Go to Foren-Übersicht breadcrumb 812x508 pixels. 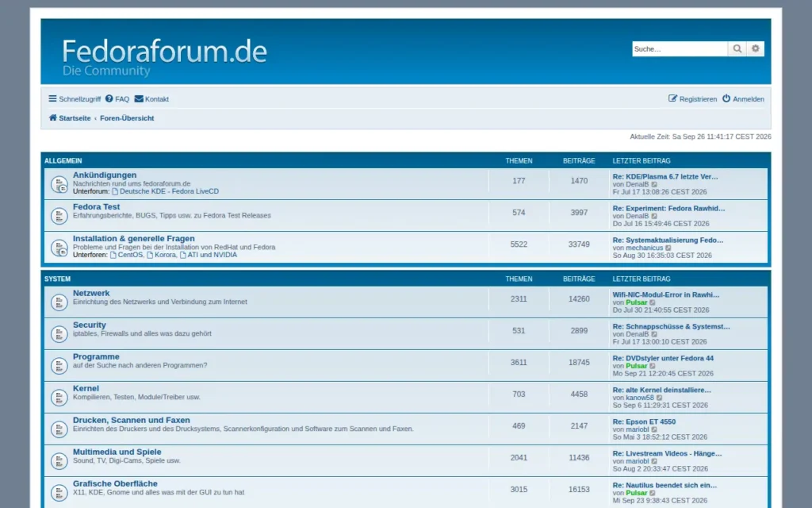coord(127,118)
